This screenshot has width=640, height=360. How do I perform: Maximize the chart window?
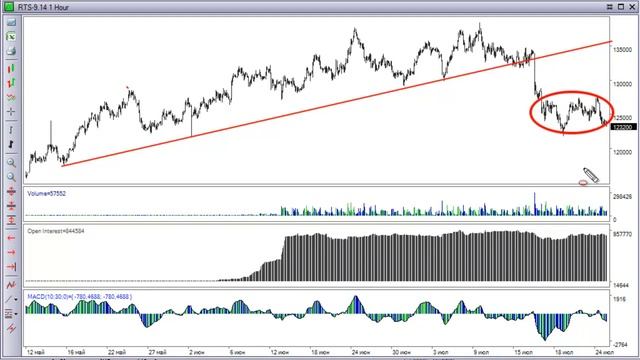pos(620,7)
